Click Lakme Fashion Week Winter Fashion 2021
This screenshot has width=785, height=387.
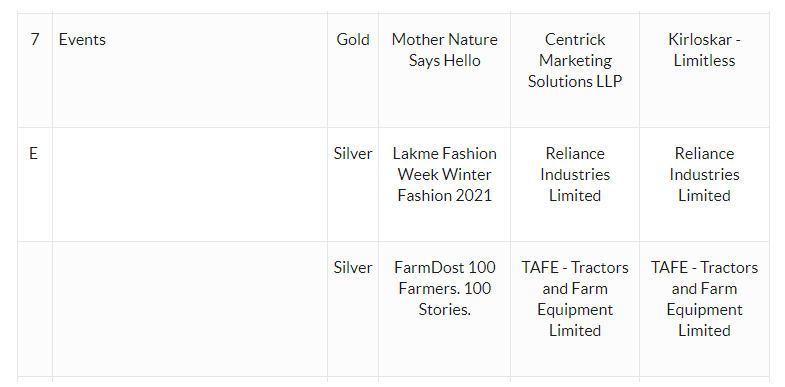[x=445, y=174]
